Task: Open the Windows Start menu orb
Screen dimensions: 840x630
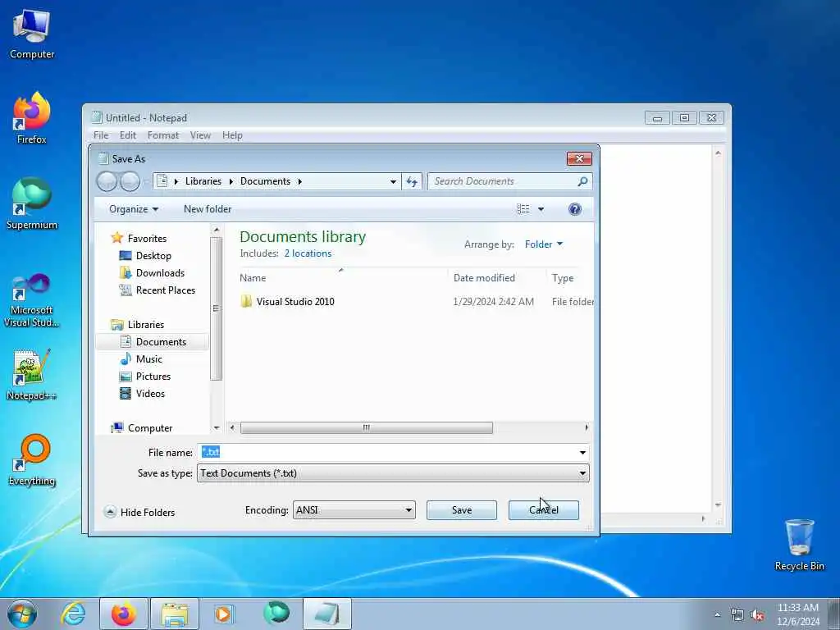Action: (x=22, y=614)
